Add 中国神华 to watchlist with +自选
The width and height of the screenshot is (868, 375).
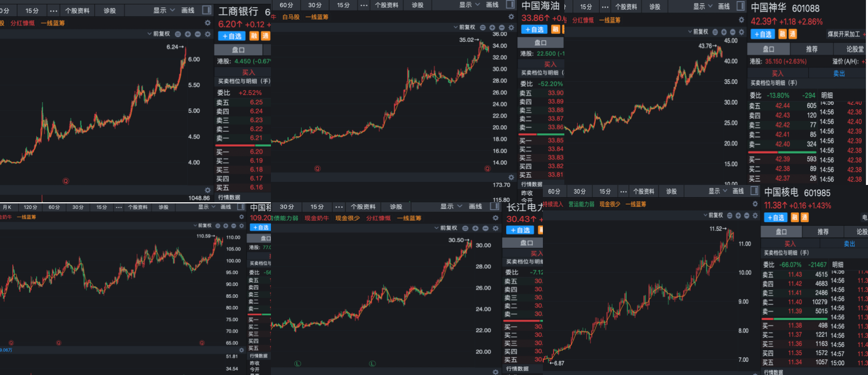(x=763, y=34)
